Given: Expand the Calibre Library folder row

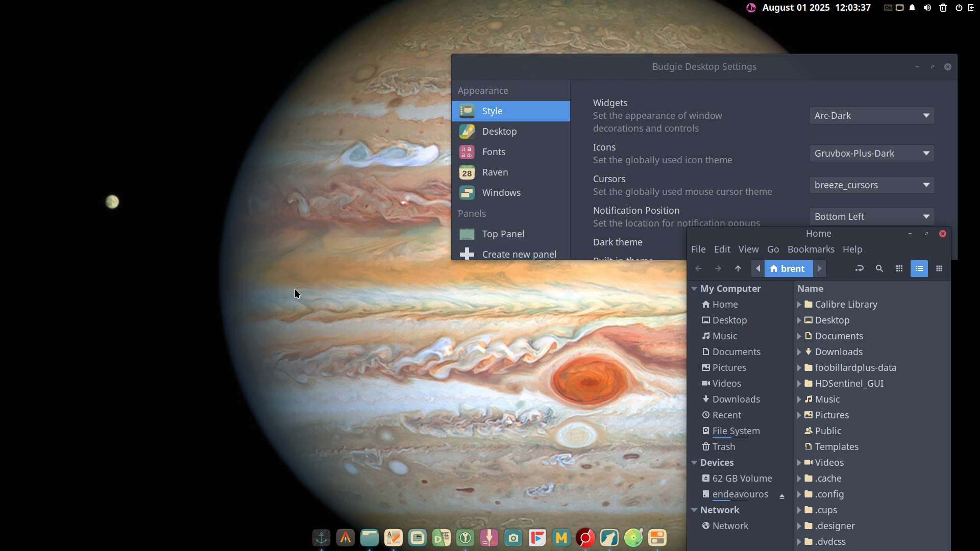Looking at the screenshot, I should (799, 305).
